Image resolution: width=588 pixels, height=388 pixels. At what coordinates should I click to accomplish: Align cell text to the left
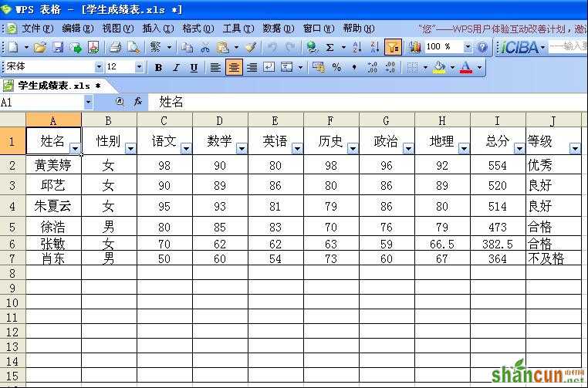click(215, 67)
